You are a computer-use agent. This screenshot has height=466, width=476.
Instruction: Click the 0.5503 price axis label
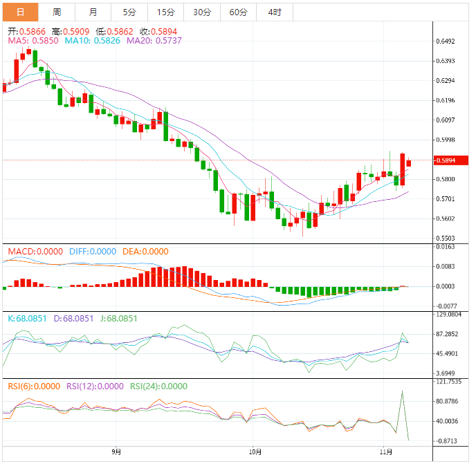[x=446, y=238]
